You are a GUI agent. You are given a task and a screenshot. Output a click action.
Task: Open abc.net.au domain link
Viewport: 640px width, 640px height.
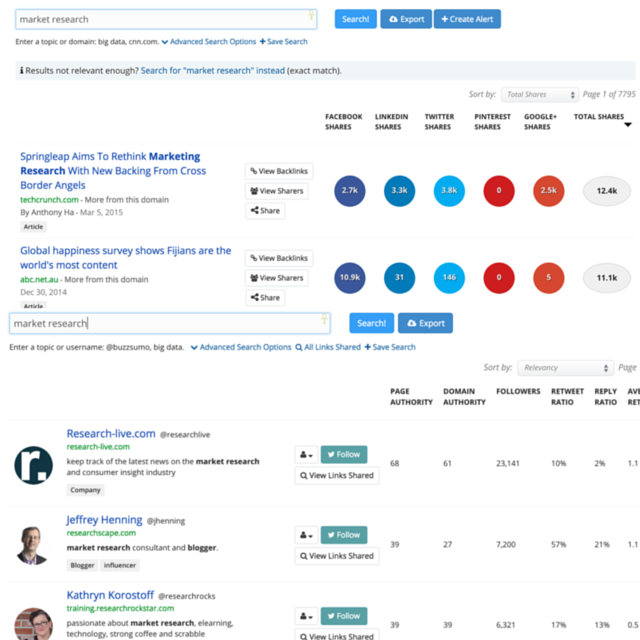tap(39, 280)
